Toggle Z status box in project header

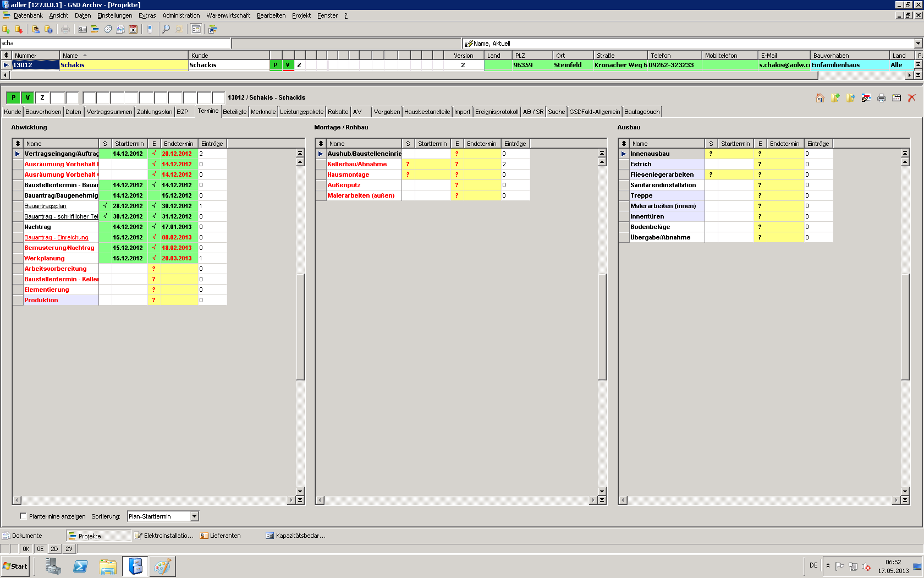(42, 97)
